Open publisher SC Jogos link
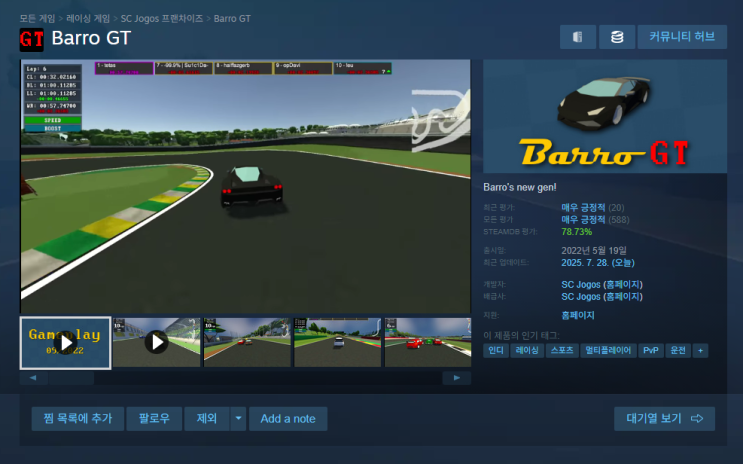 (x=580, y=297)
